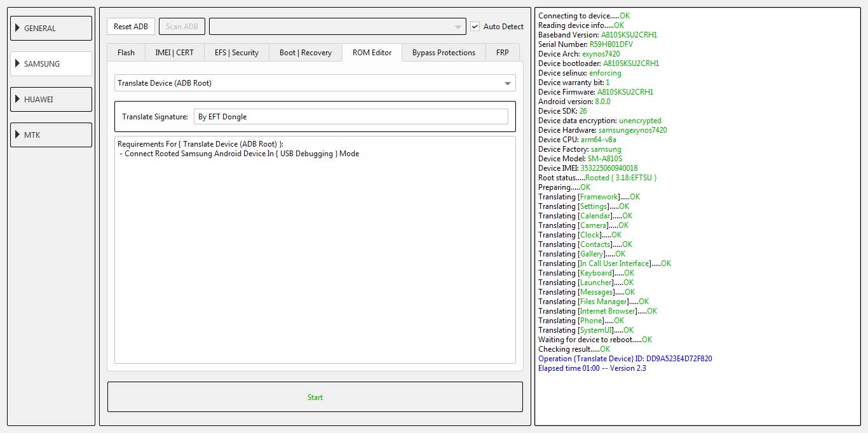Click the Device Model SM-A810S line
The height and width of the screenshot is (433, 868).
pyautogui.click(x=580, y=159)
